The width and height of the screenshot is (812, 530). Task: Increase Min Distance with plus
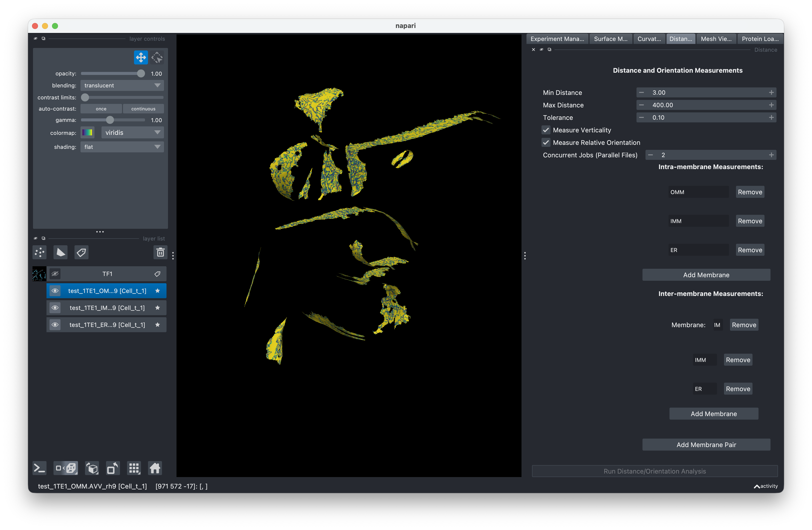pyautogui.click(x=771, y=93)
